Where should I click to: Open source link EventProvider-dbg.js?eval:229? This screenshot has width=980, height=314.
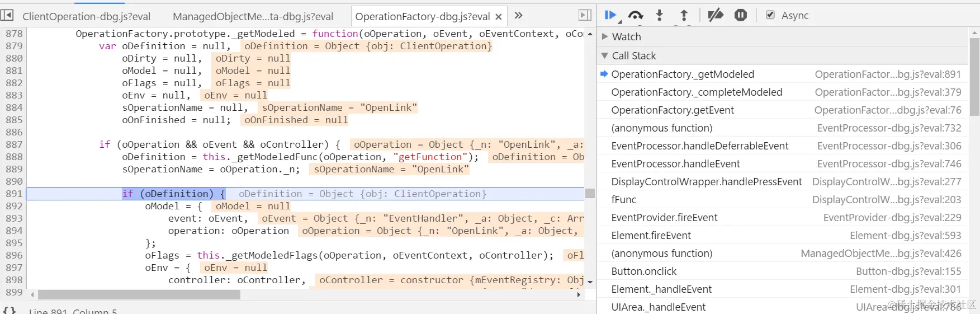pos(892,217)
